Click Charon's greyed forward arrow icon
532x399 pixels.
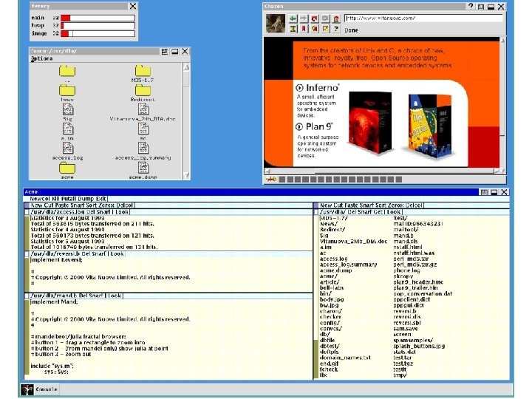click(304, 18)
